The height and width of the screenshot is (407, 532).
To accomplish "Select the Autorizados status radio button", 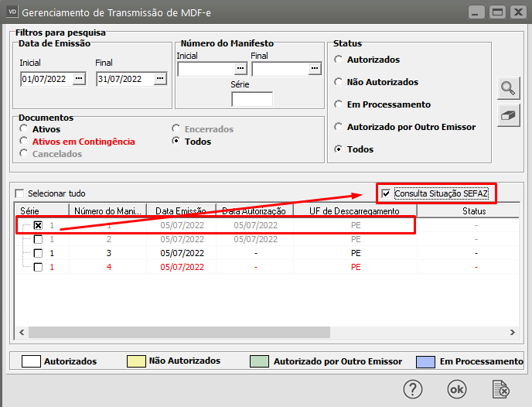I will [x=337, y=60].
